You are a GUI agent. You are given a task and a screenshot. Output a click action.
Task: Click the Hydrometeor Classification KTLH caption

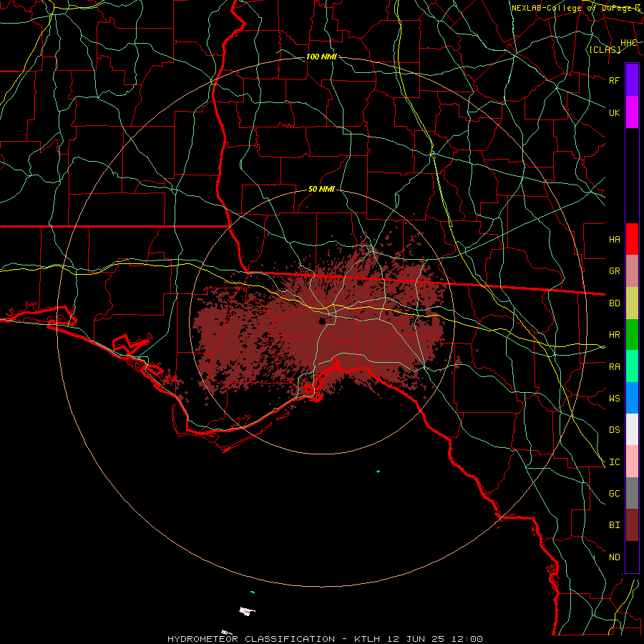coord(325,639)
